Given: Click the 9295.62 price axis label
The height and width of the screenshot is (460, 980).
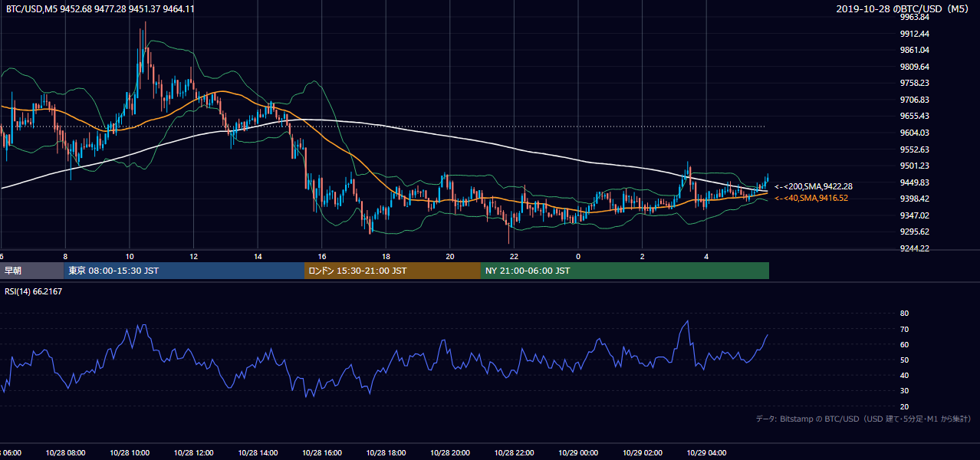Looking at the screenshot, I should point(915,232).
